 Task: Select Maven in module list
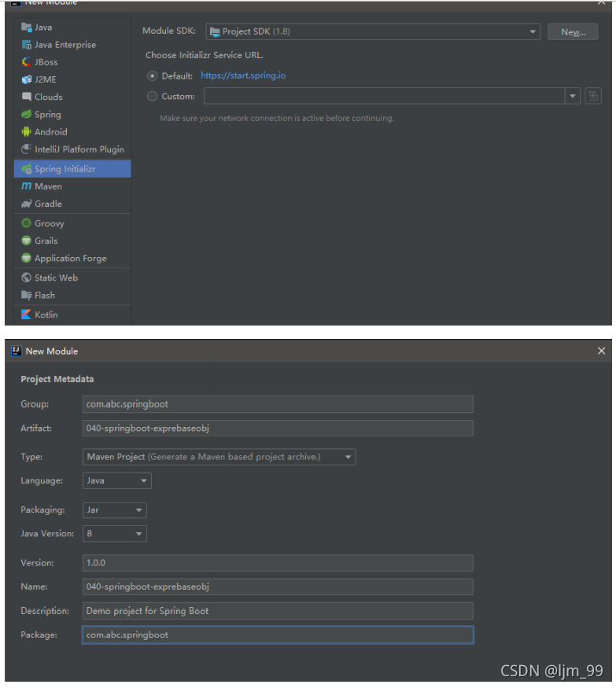click(x=72, y=186)
